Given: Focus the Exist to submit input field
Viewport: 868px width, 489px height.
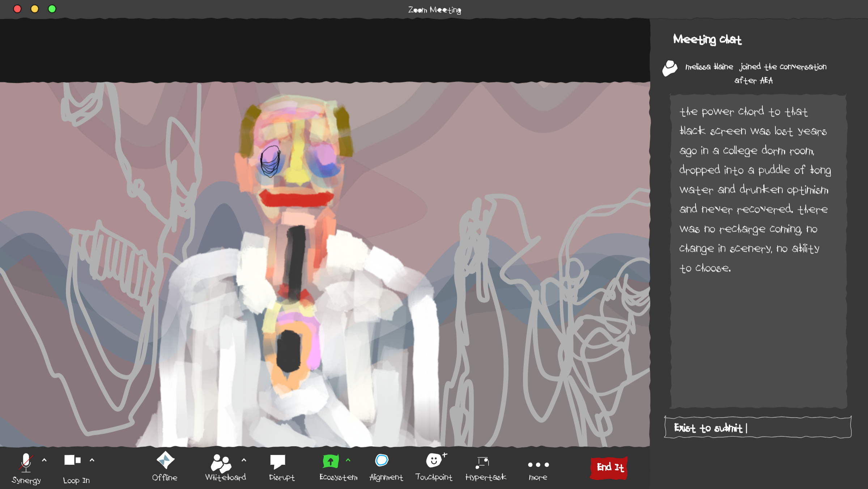Looking at the screenshot, I should (x=758, y=427).
